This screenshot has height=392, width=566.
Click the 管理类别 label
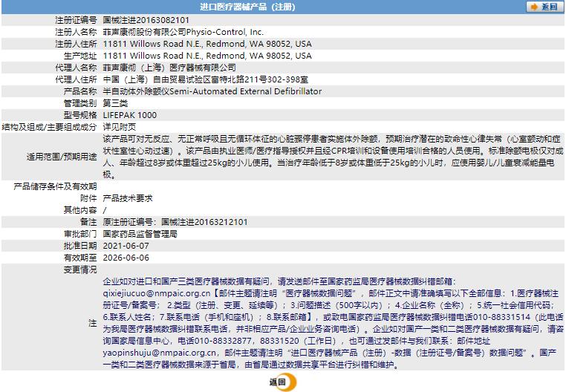80,104
